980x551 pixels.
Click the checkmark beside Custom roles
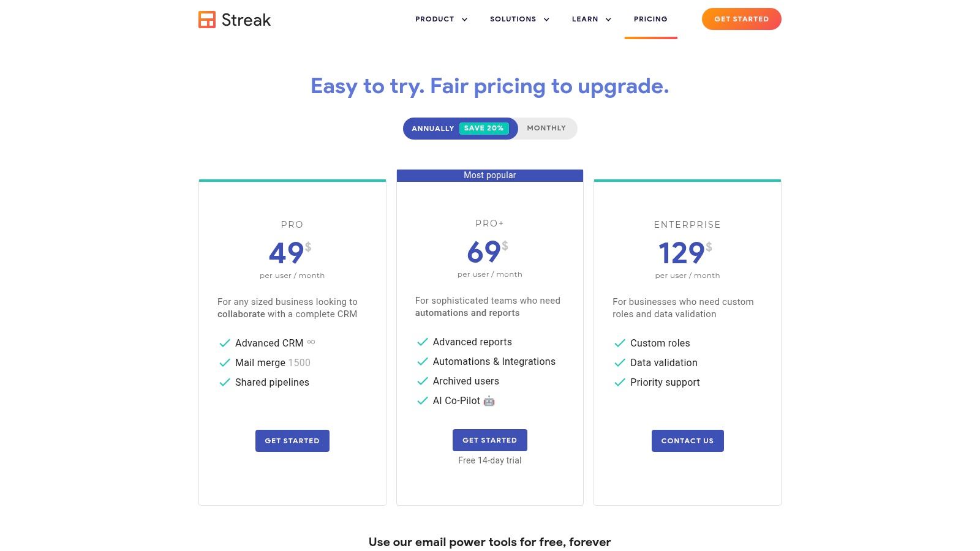click(619, 343)
